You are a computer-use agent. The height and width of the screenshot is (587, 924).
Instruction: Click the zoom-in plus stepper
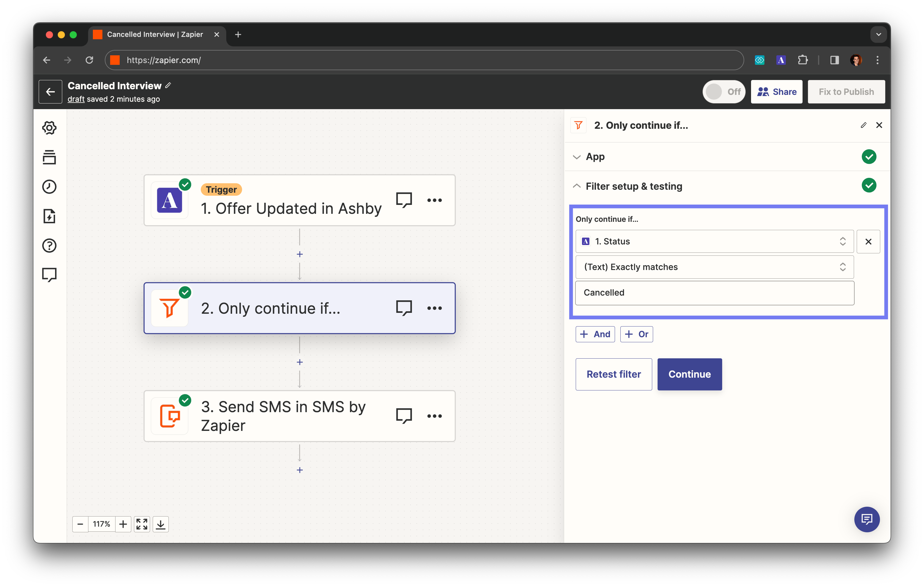coord(123,524)
